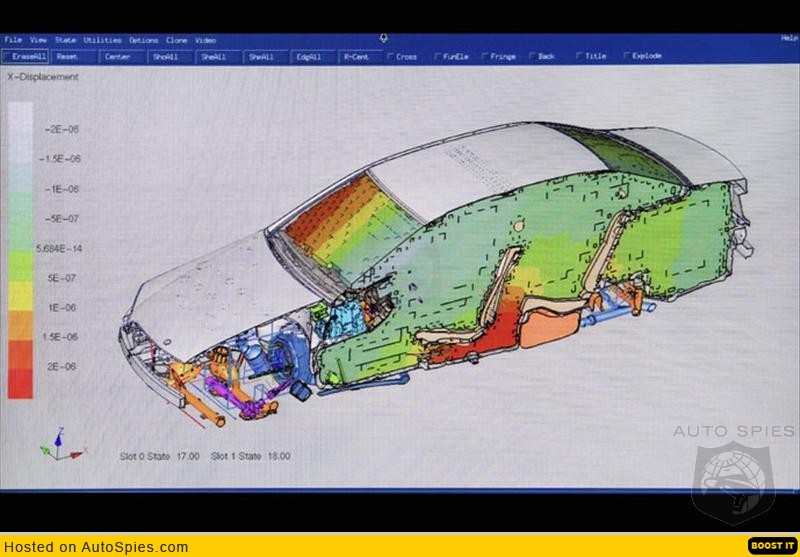
Task: Click the Reset button
Action: point(68,57)
